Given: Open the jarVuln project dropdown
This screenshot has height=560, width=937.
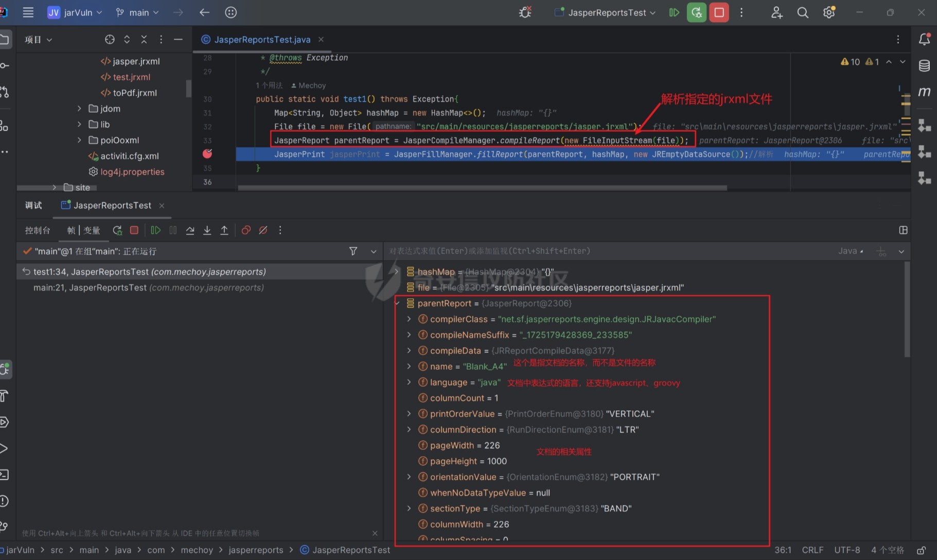Looking at the screenshot, I should coord(75,12).
